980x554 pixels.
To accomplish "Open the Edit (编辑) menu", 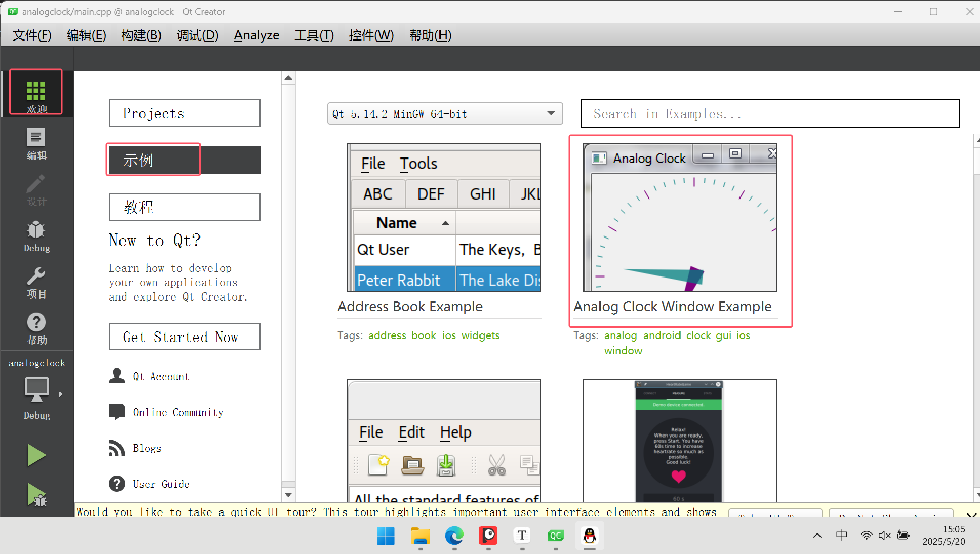I will click(x=86, y=35).
